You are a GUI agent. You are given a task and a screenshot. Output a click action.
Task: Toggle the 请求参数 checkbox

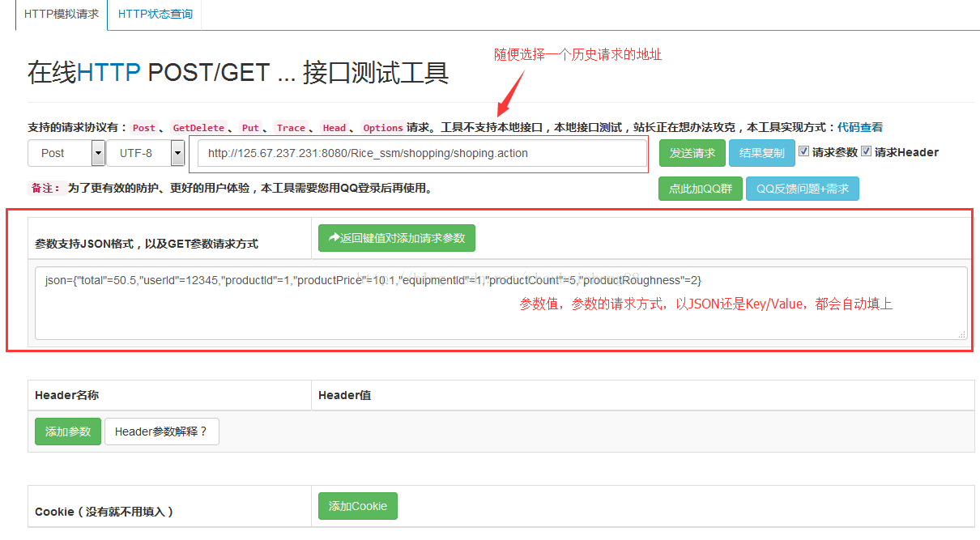point(803,151)
